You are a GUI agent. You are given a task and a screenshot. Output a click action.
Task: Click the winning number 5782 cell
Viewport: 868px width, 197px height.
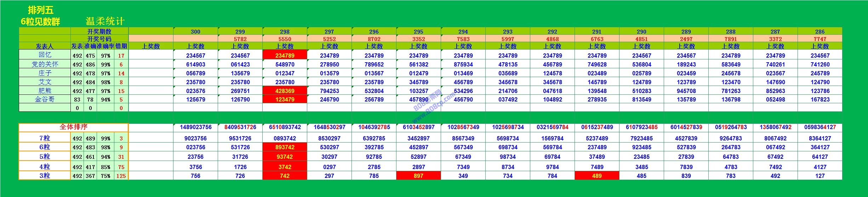pos(240,39)
